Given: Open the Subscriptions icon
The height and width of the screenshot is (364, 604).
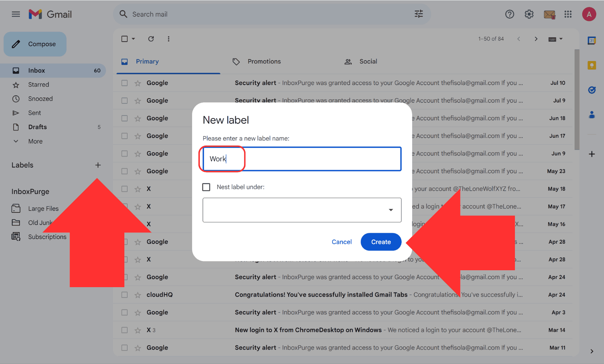Looking at the screenshot, I should 16,237.
